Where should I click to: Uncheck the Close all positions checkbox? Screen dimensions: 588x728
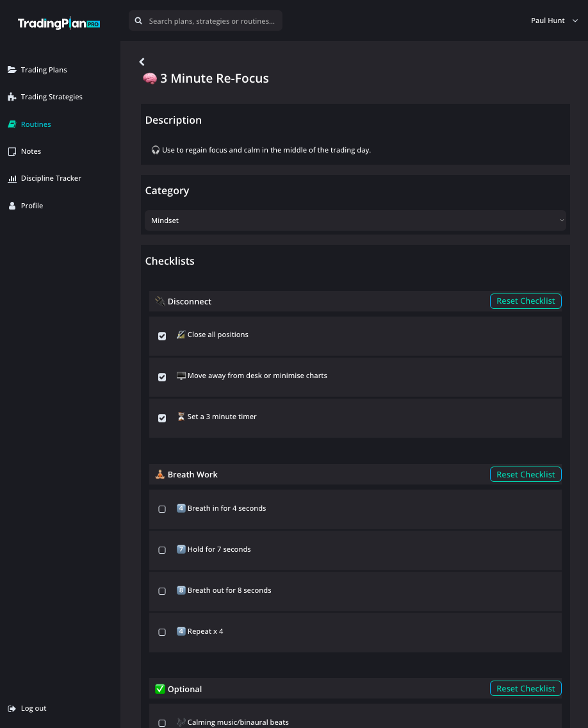162,336
